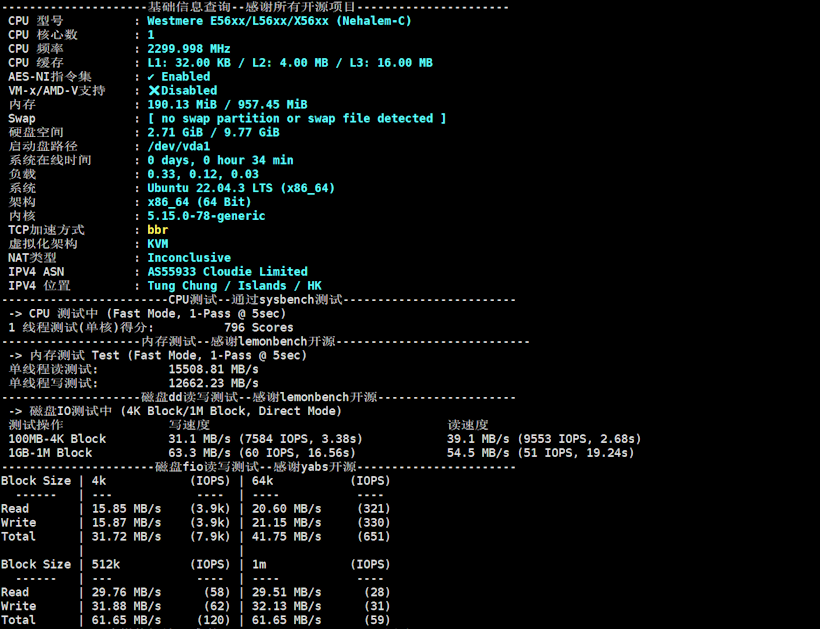Image resolution: width=820 pixels, height=629 pixels.
Task: Select the KVM virtualization value
Action: (158, 244)
